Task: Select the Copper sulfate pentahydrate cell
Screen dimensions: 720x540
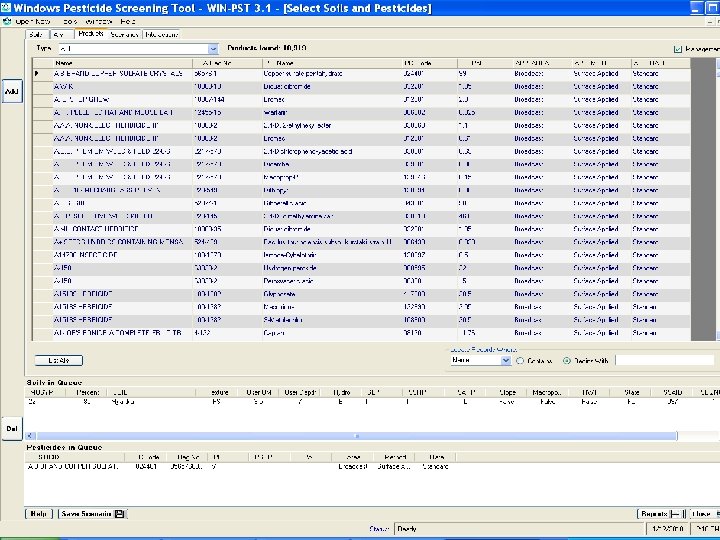Action: click(332, 73)
